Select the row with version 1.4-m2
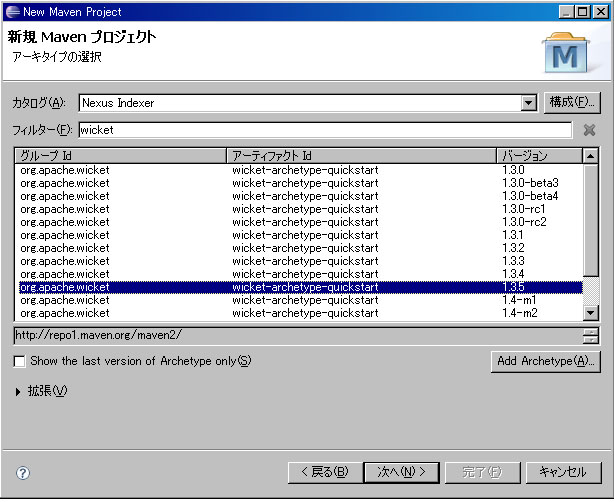The width and height of the screenshot is (614, 502). 299,313
